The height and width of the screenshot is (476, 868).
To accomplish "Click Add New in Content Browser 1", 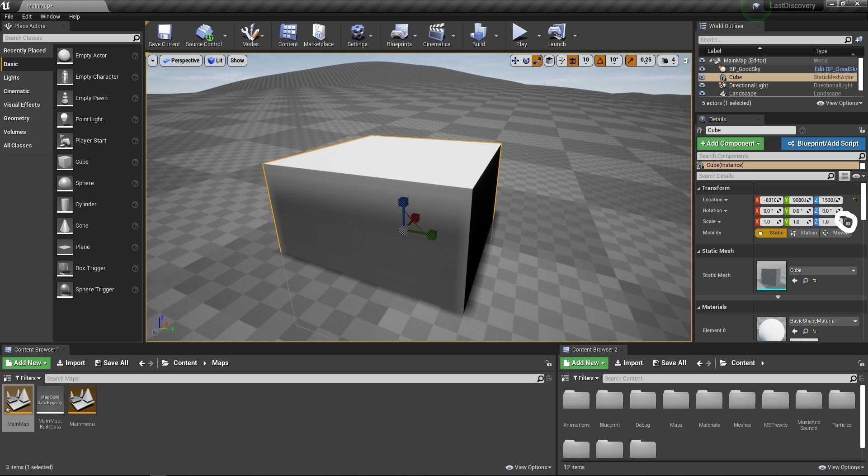I will [x=26, y=363].
